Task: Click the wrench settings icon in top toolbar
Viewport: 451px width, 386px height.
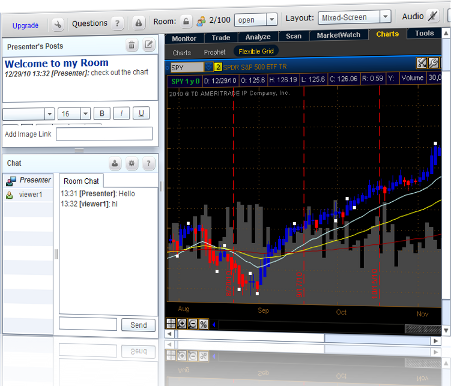Action: 58,25
